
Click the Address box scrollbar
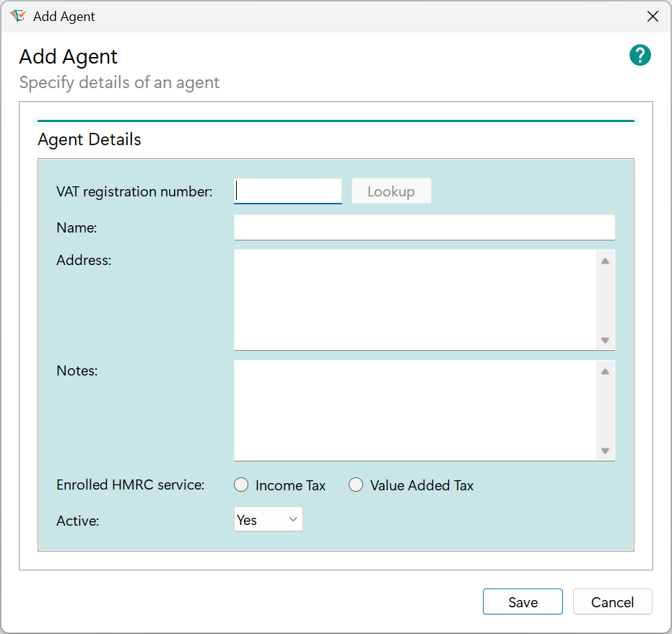coord(606,300)
